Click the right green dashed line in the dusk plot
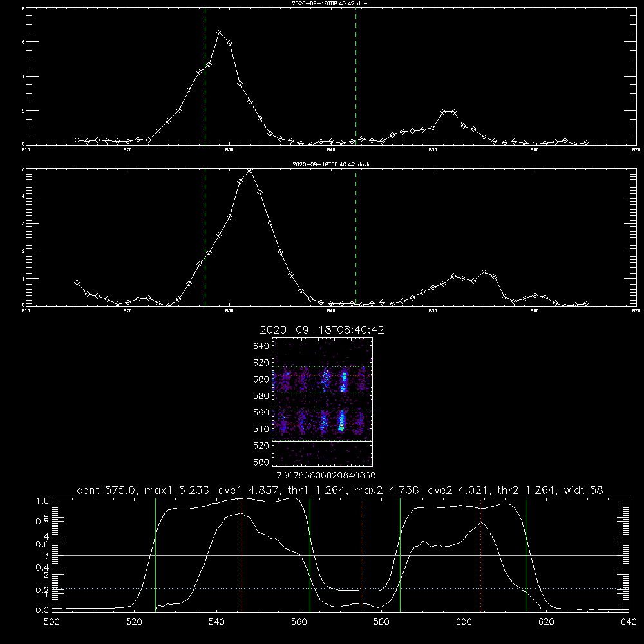The image size is (644, 644). 355,238
